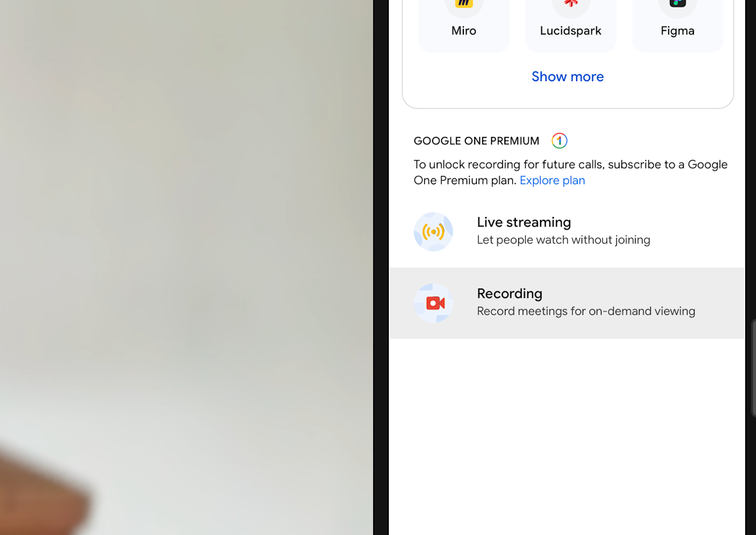Click the empty white area below Recording
Screen dimensions: 756x535
567,437
